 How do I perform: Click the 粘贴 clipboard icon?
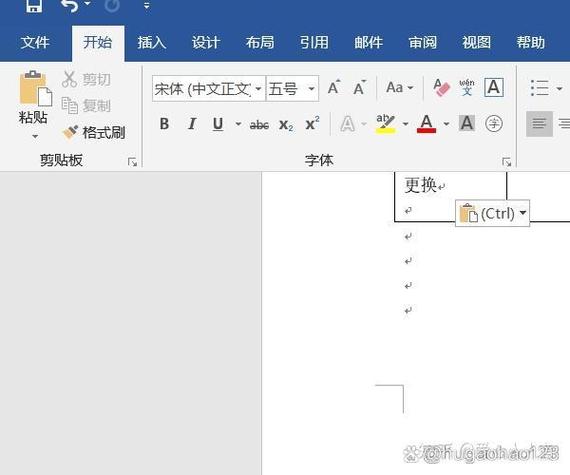[x=35, y=88]
